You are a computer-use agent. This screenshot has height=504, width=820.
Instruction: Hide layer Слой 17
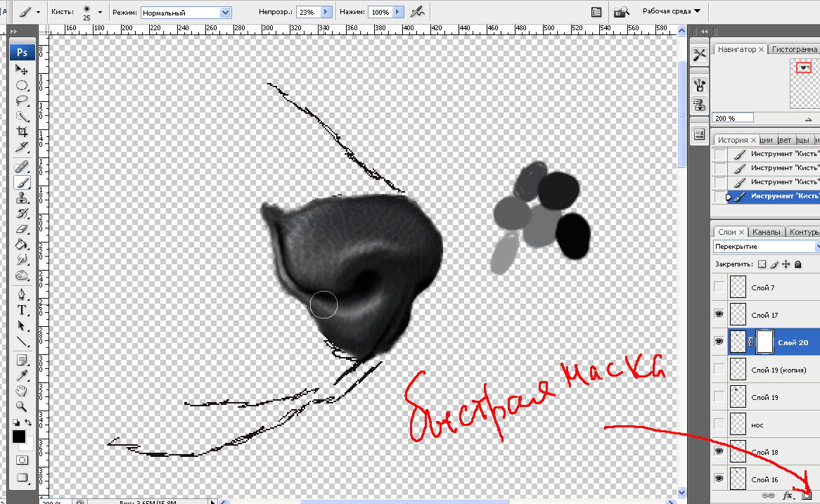719,314
